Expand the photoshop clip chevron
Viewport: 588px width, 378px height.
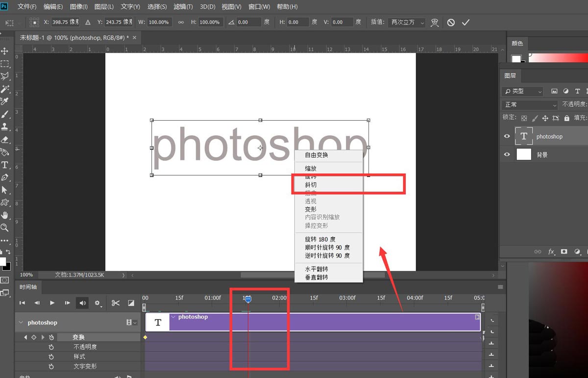[x=173, y=317]
